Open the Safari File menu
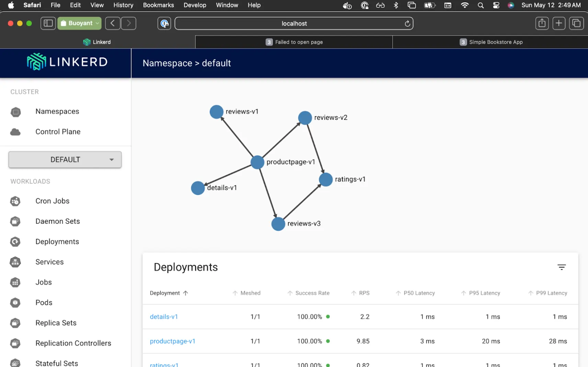The height and width of the screenshot is (367, 588). [x=55, y=5]
